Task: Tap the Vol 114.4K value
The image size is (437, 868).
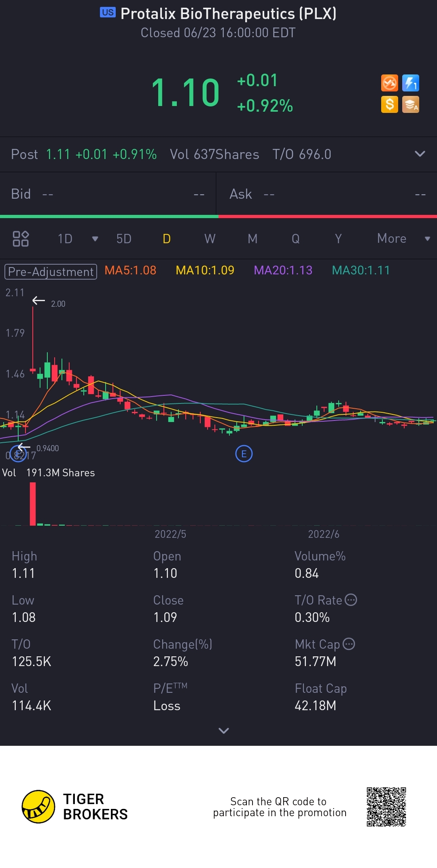Action: coord(32,706)
